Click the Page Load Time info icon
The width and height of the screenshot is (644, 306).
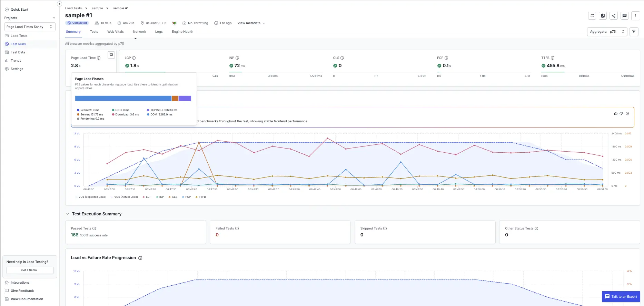click(99, 58)
